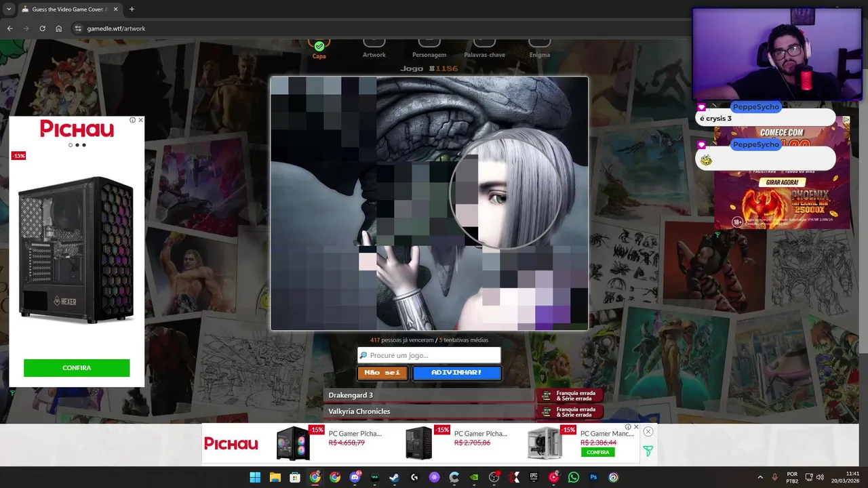Click the gamedle.wtf/artwork address bar

pyautogui.click(x=116, y=28)
